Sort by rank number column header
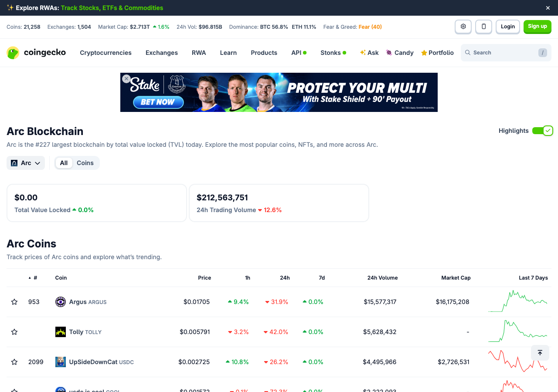Viewport: 558px width, 392px height. 33,278
